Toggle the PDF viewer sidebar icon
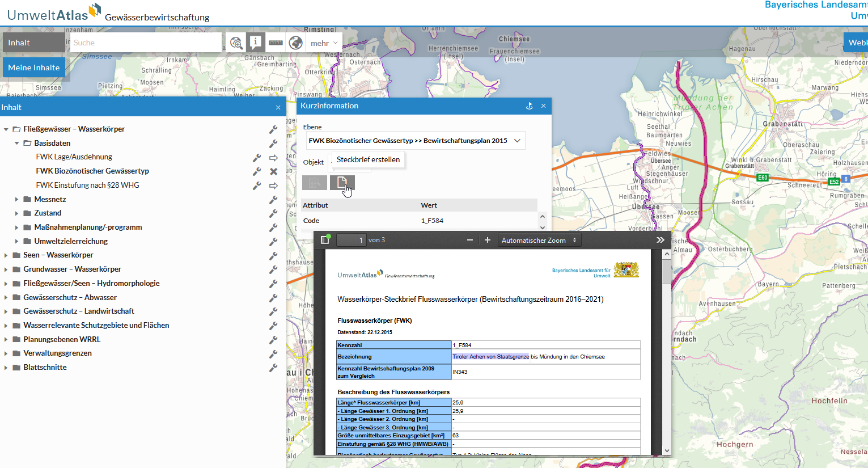This screenshot has width=868, height=468. pyautogui.click(x=325, y=240)
